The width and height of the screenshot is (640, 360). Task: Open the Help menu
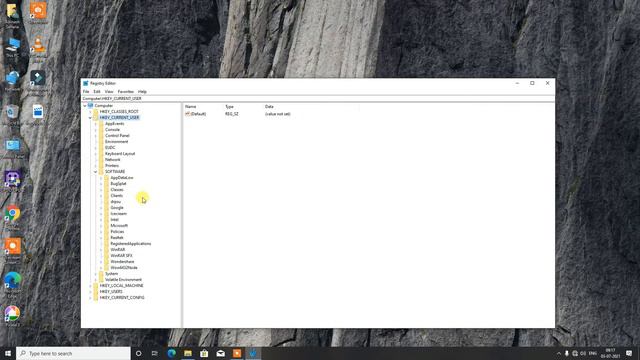point(142,91)
